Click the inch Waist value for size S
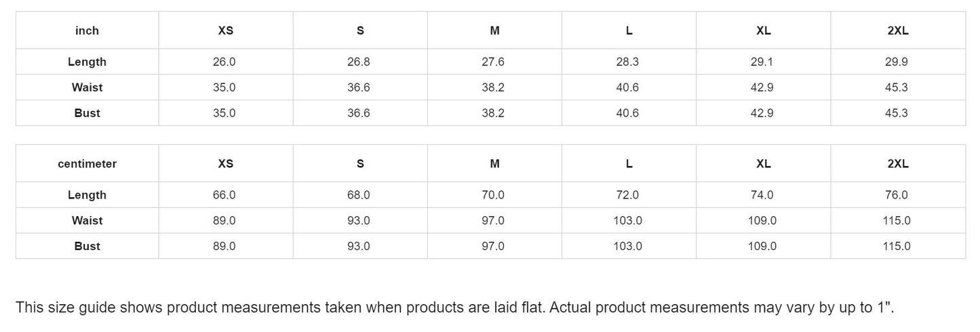 click(359, 87)
